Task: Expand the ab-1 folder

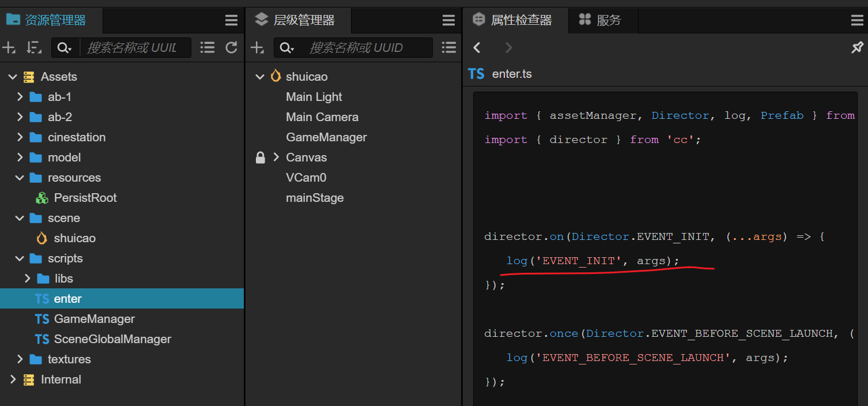Action: [x=20, y=97]
